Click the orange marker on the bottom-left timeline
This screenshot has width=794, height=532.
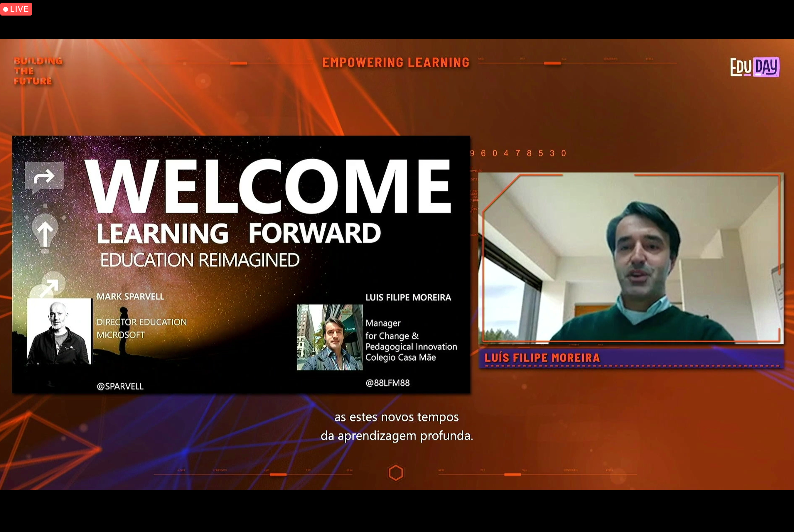coord(278,474)
